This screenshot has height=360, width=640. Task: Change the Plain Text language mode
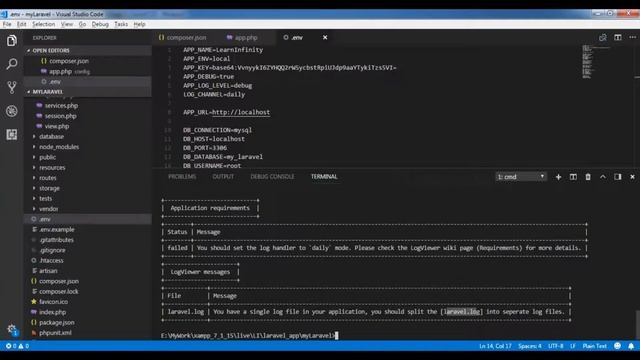[x=595, y=346]
